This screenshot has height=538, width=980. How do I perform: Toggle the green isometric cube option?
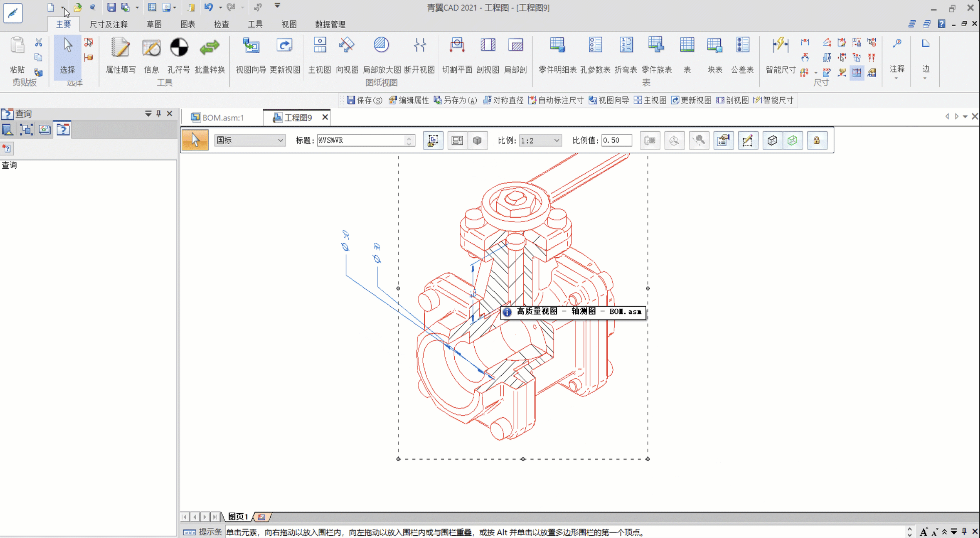pyautogui.click(x=792, y=140)
